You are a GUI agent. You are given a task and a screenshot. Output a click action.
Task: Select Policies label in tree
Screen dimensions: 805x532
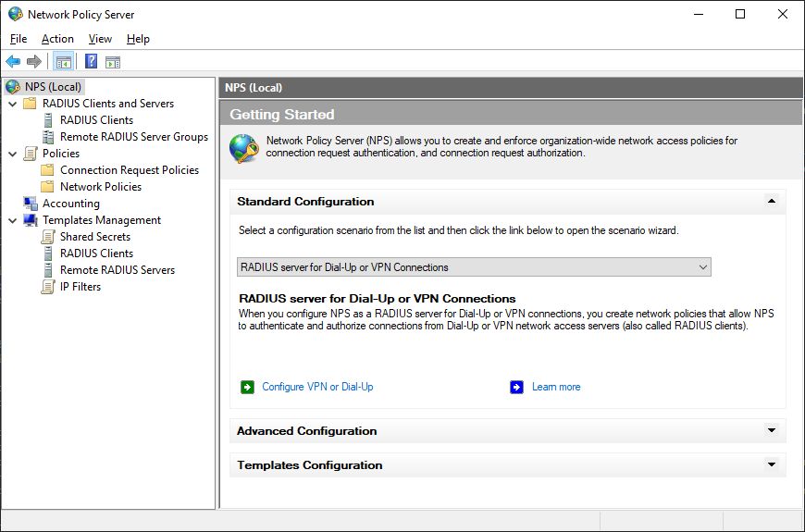[61, 153]
